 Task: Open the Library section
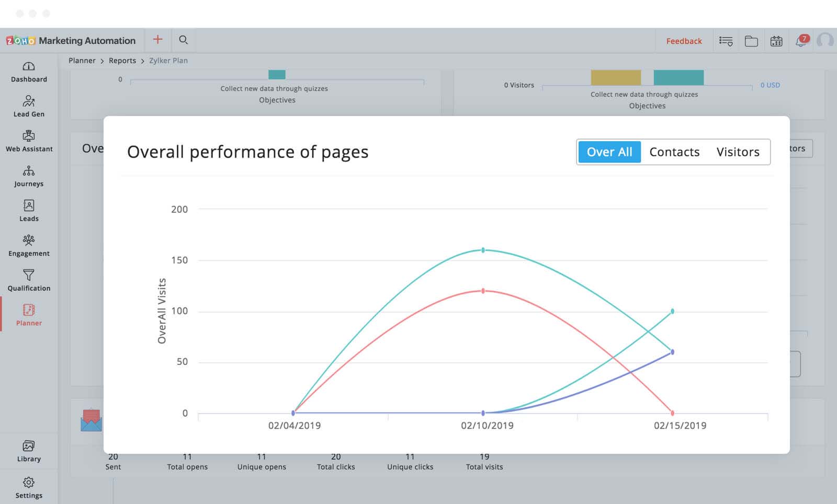(29, 451)
